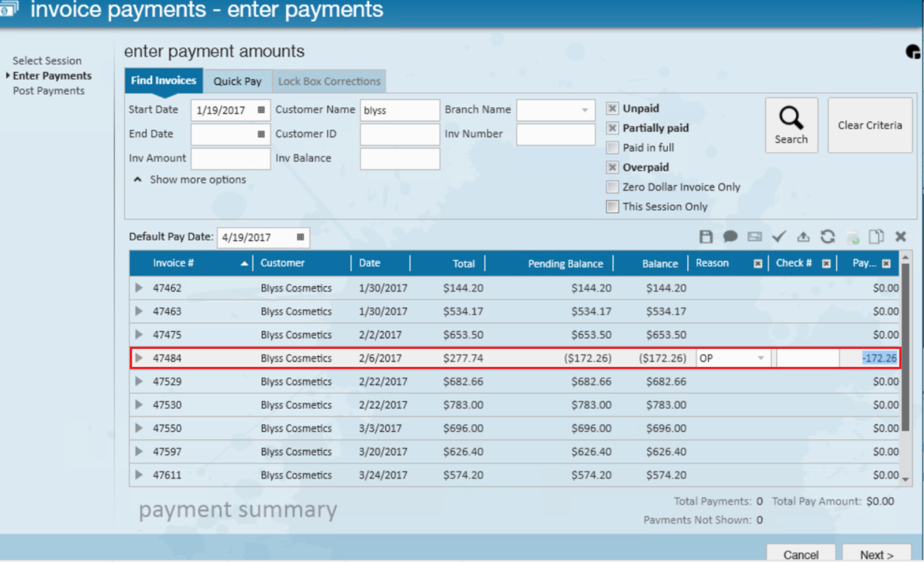Click the dark circular icon at top right
The width and height of the screenshot is (924, 562).
tap(913, 52)
